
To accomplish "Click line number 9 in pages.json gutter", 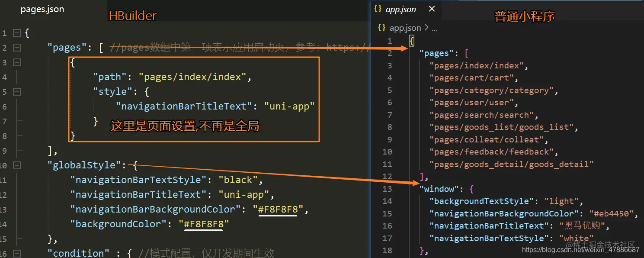I will [4, 151].
